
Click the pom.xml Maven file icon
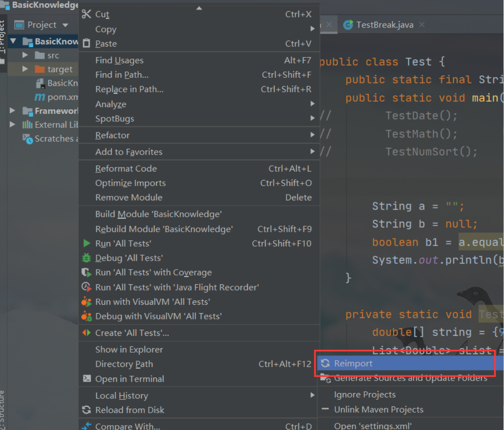click(40, 97)
